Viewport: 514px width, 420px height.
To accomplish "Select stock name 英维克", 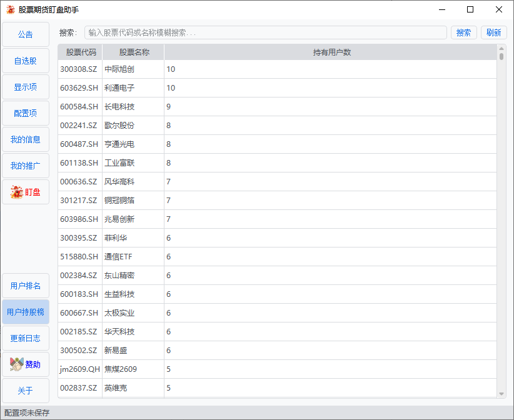I will click(x=116, y=388).
